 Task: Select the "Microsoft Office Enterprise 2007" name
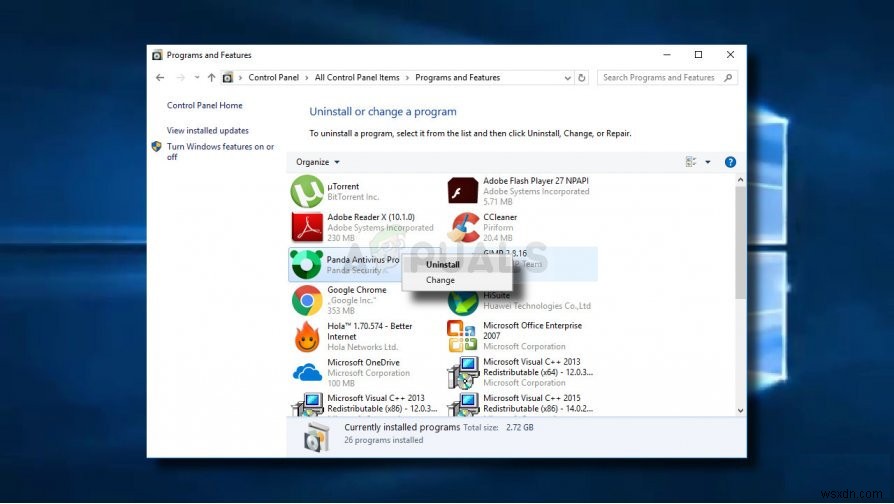[533, 331]
